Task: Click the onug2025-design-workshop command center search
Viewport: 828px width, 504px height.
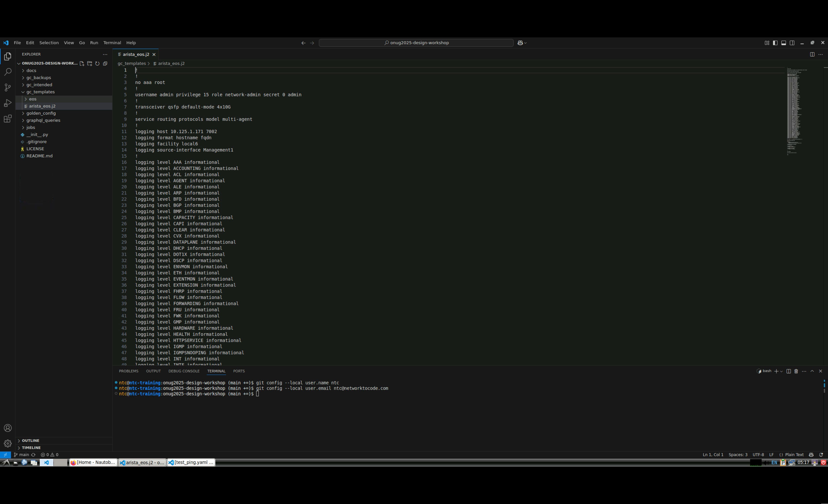Action: 416,43
